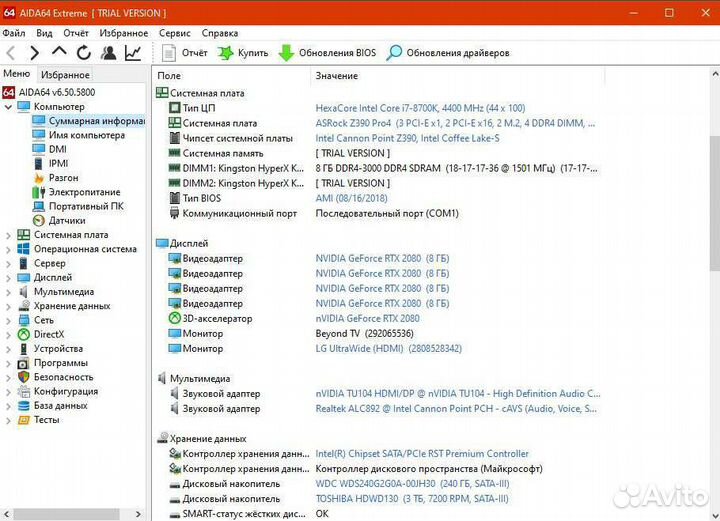Open WDC WDS240G2G0A disk drive link
The image size is (720, 521).
tap(412, 484)
